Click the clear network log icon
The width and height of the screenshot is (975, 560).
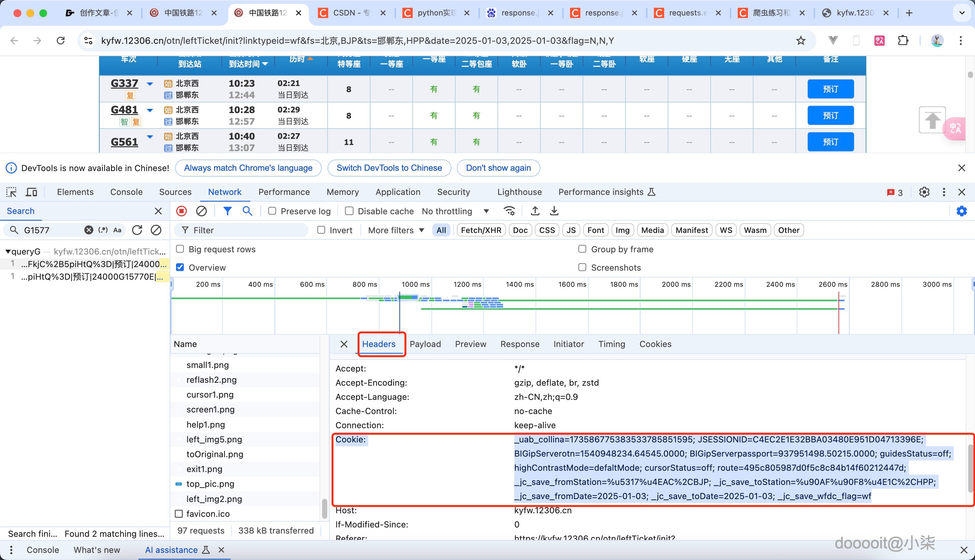(201, 211)
